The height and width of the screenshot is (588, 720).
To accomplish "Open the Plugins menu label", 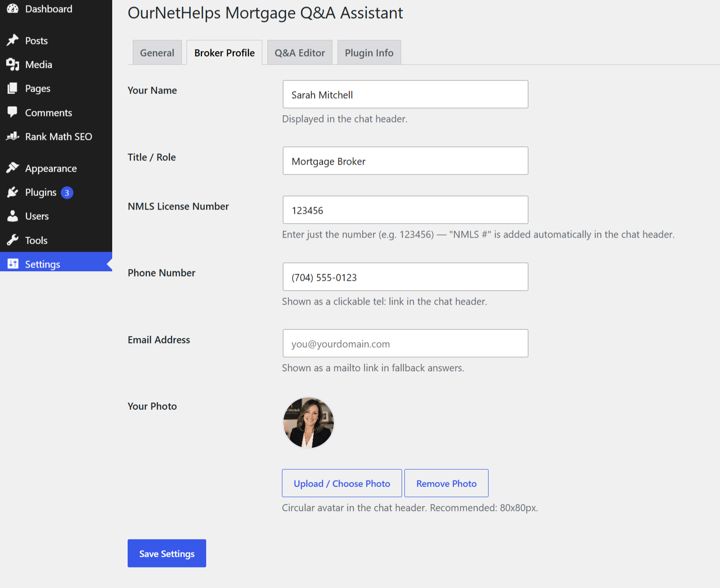I will coord(41,193).
